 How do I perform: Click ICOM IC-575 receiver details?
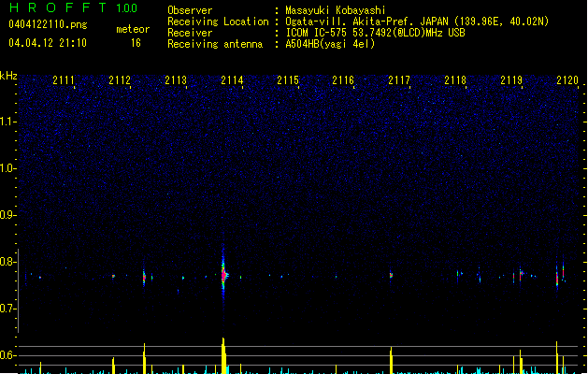(375, 33)
